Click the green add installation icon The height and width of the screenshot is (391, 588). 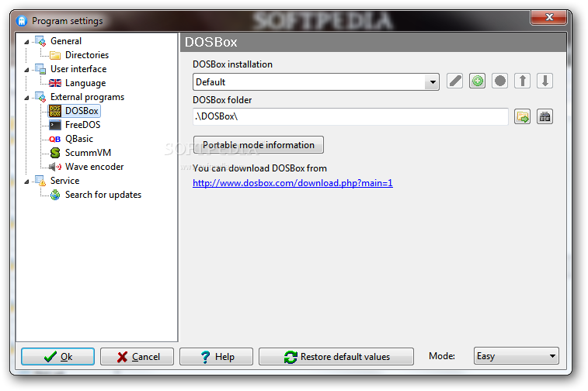click(x=477, y=81)
